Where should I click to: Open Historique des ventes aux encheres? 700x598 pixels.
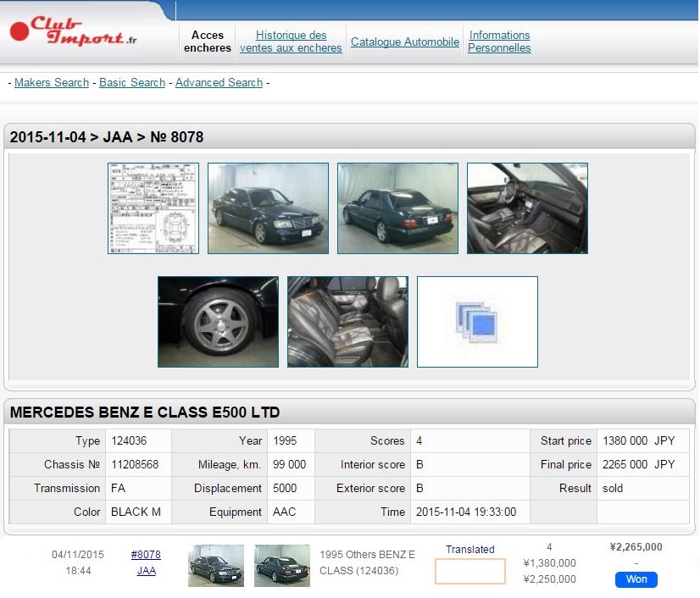(x=291, y=42)
